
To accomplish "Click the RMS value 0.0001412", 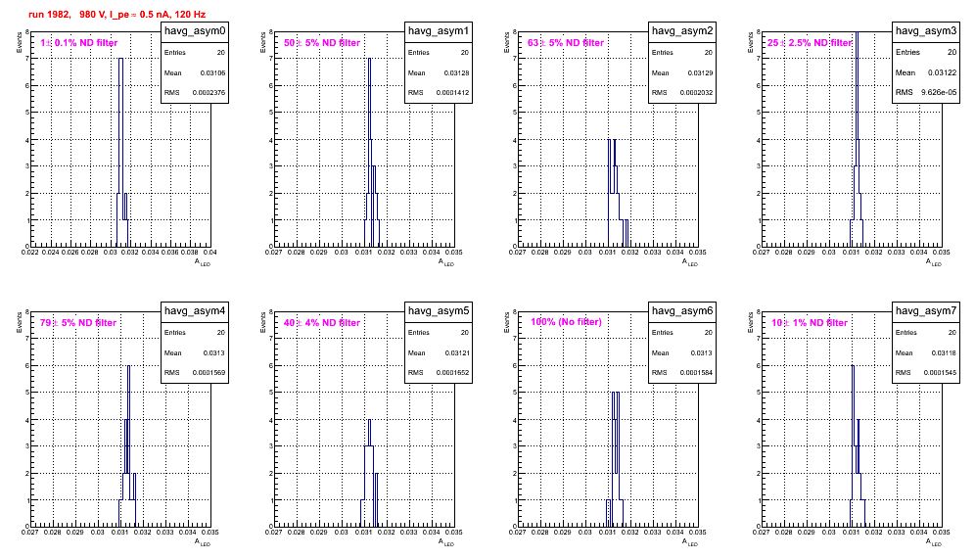I will click(452, 93).
